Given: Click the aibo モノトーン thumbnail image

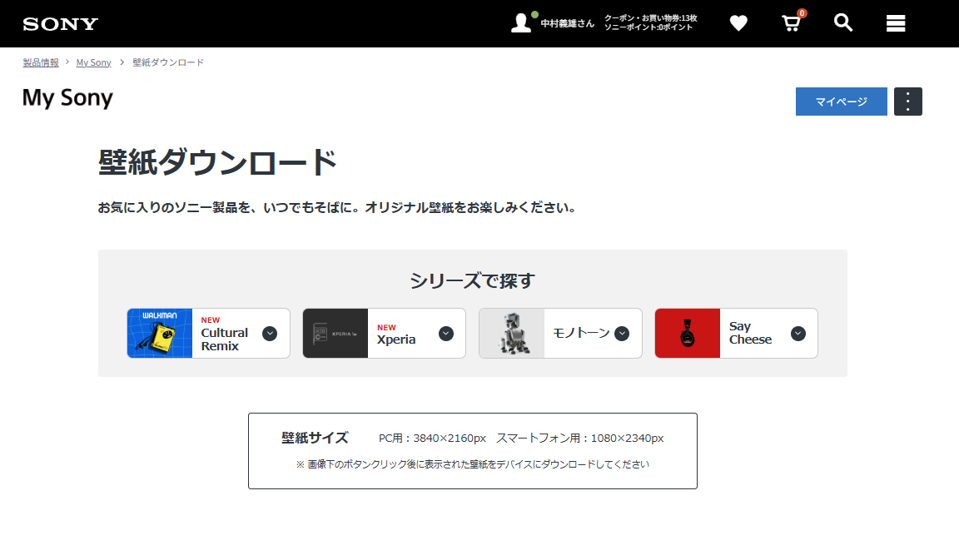Looking at the screenshot, I should (x=511, y=333).
